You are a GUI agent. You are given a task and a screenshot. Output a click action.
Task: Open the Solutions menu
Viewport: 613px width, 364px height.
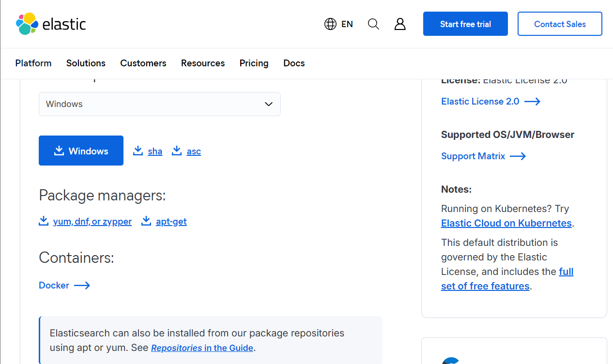(x=86, y=63)
